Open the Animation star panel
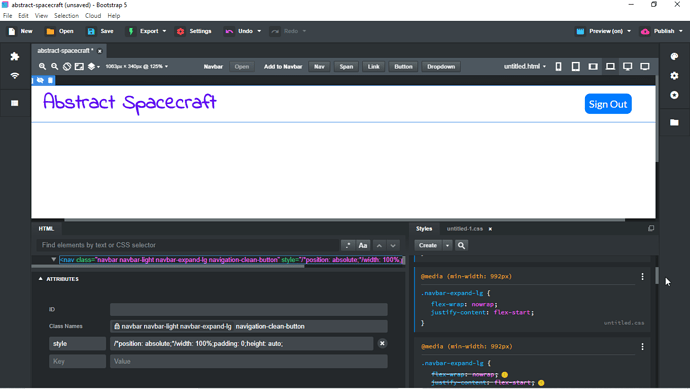Image resolution: width=690 pixels, height=389 pixels. click(x=674, y=95)
